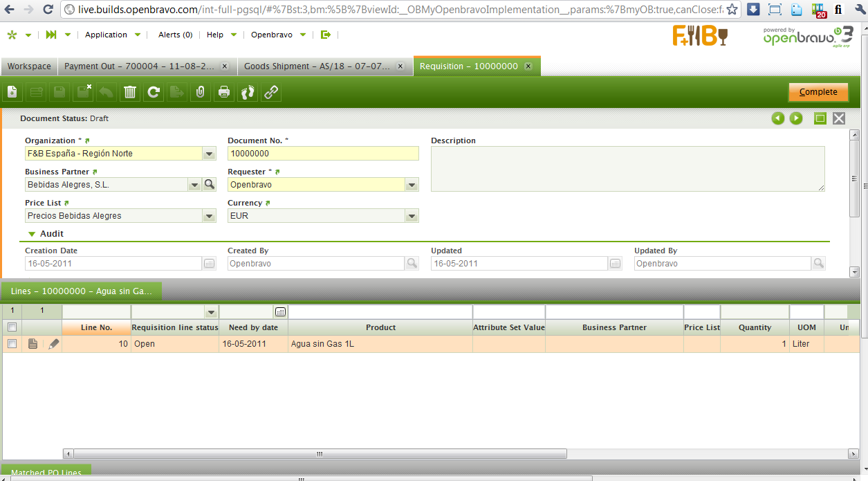This screenshot has width=868, height=481.
Task: Click the lines grid horizontal scrollbar
Action: tap(320, 454)
